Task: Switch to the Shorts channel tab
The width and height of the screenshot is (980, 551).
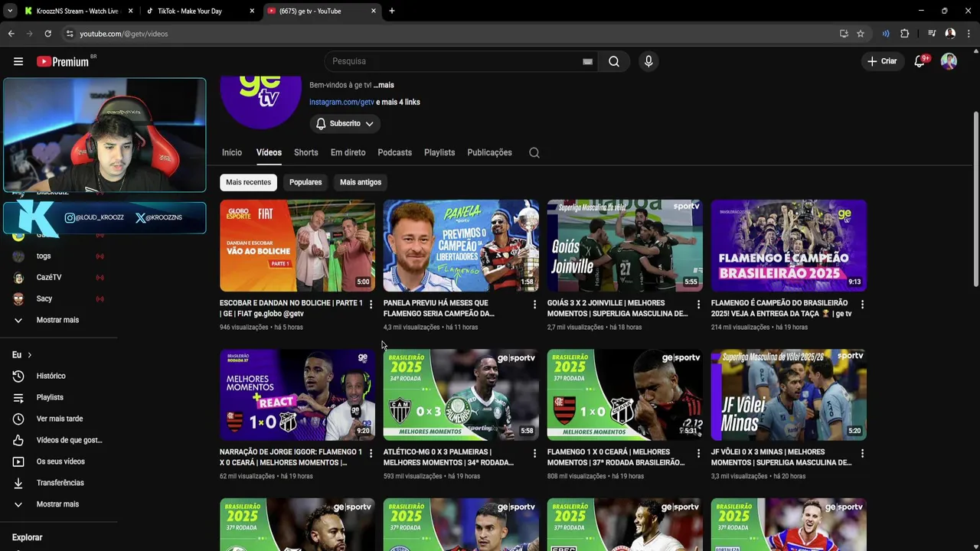Action: click(x=306, y=152)
